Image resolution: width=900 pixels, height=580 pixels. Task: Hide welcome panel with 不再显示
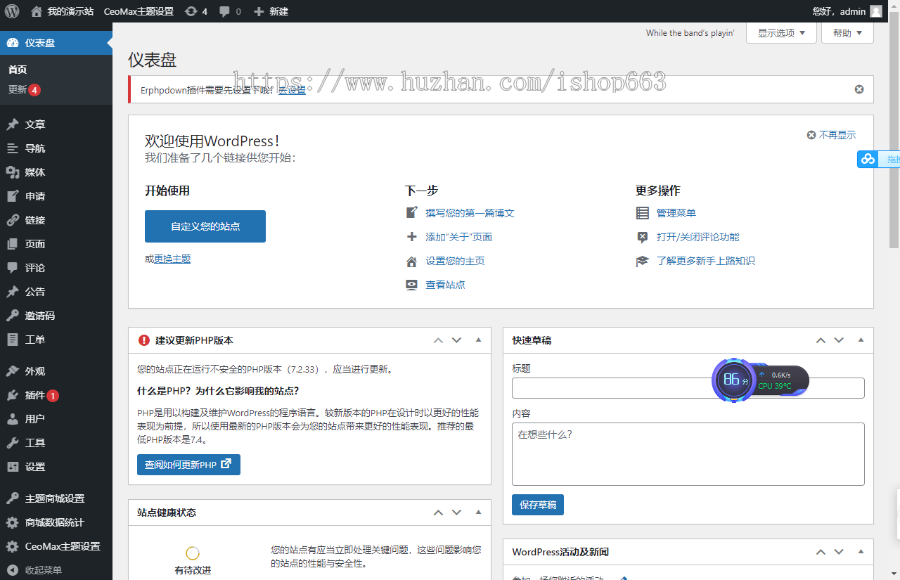[x=831, y=135]
